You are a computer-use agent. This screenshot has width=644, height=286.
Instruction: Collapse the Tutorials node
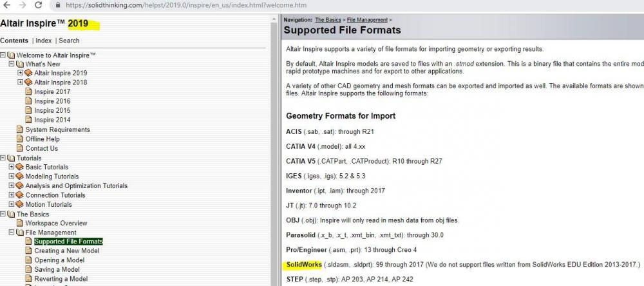click(x=3, y=158)
